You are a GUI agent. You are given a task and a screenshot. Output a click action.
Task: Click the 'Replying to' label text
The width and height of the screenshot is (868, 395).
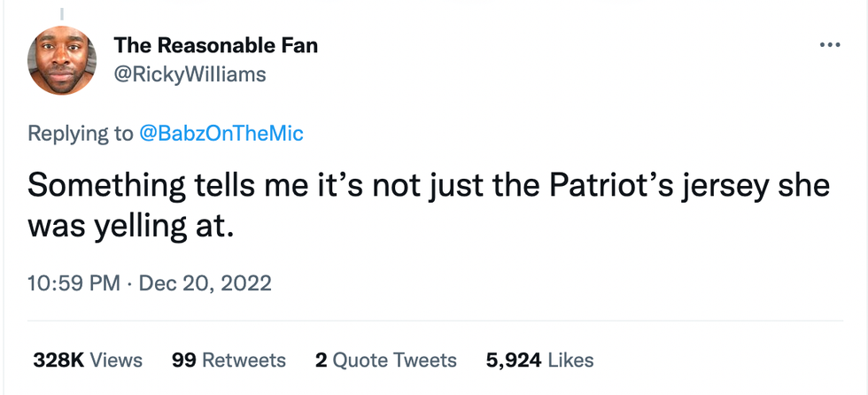81,134
